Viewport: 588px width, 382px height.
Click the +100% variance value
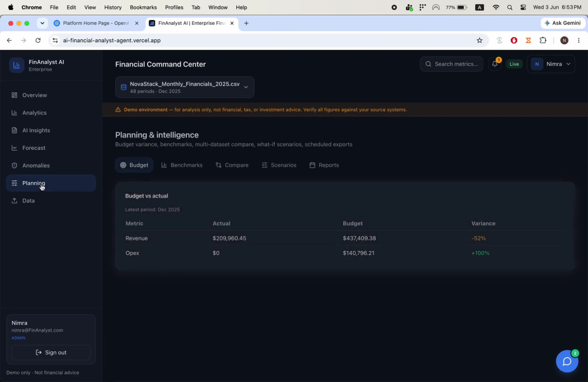[x=480, y=253]
